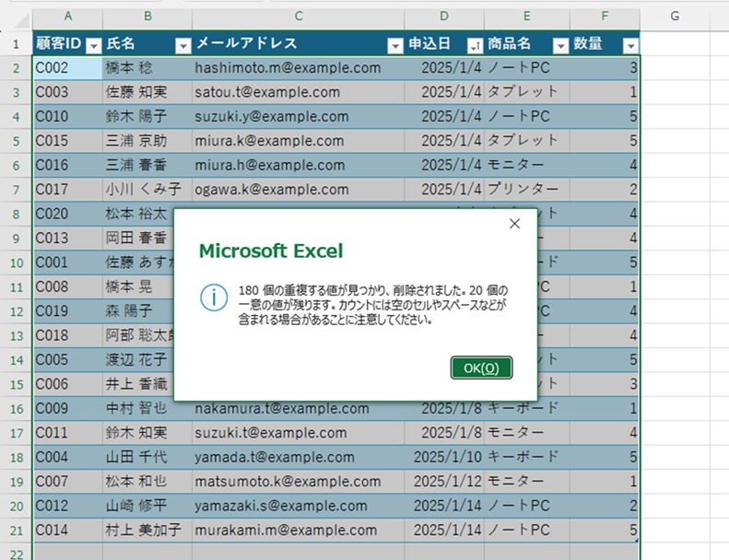Click cell containing C003

point(68,92)
